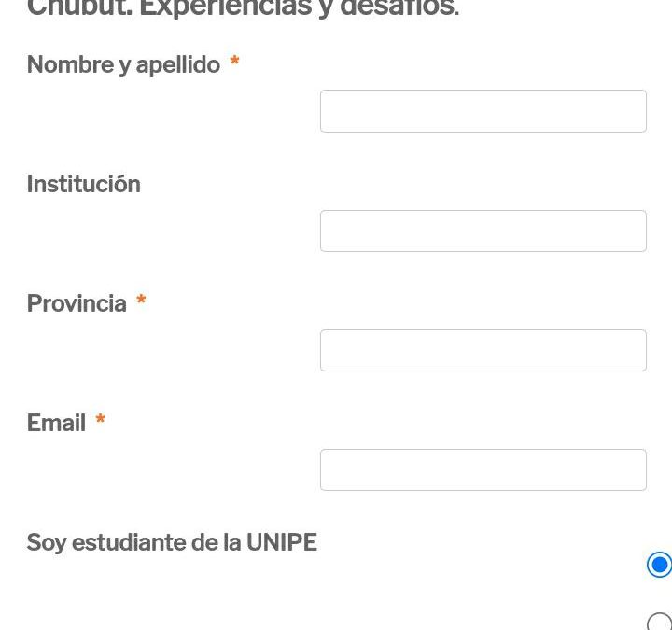
Task: Click the "Nombre y apellido" label
Action: point(123,64)
